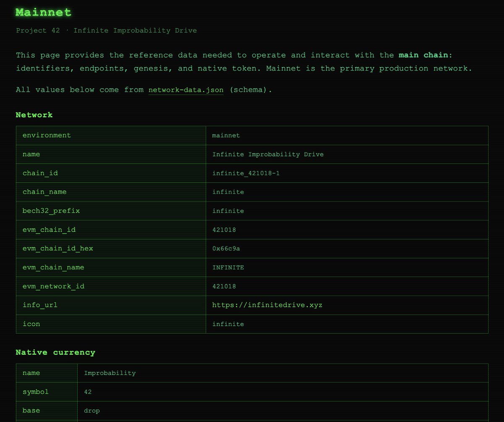Click the 'info_url' key cell

111,305
